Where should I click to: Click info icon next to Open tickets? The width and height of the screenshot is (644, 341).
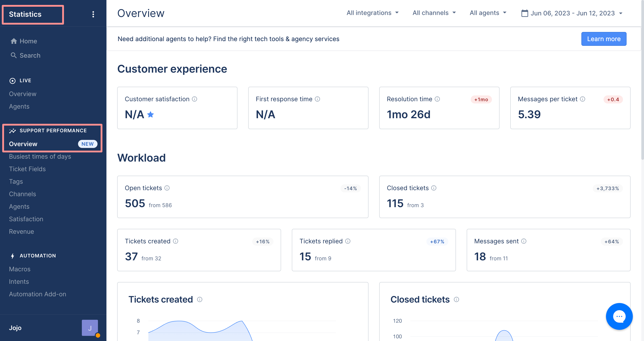[x=167, y=188]
